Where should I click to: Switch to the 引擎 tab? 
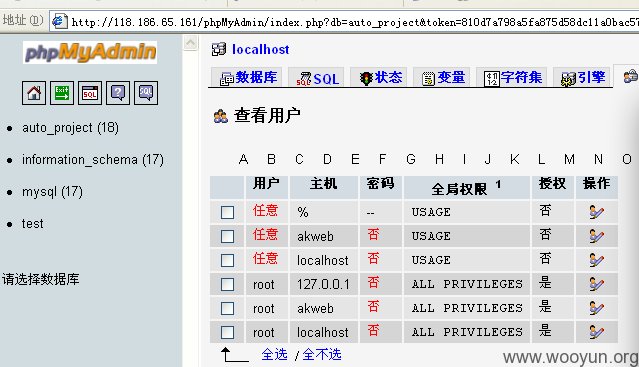583,77
